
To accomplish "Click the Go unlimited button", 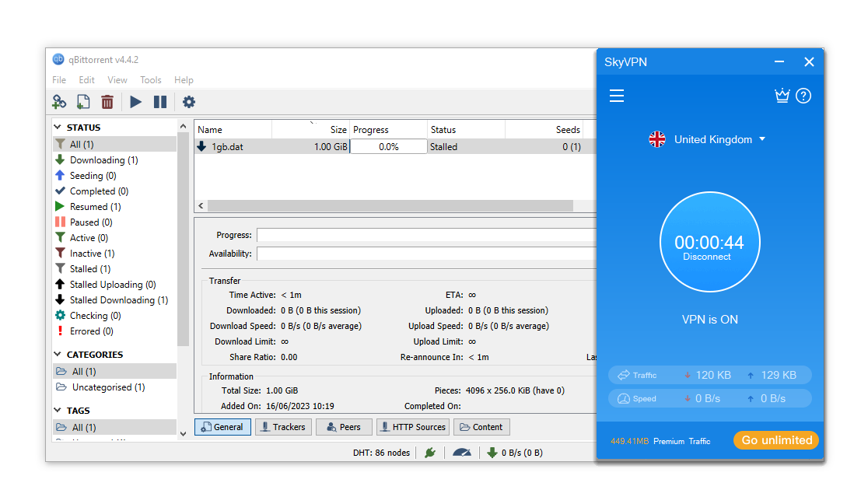I will click(x=775, y=439).
